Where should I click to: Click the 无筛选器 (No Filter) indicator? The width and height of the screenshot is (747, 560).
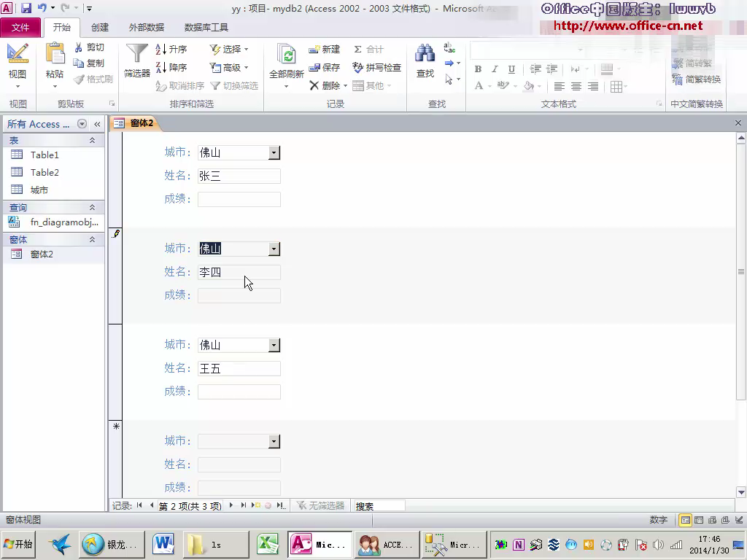321,506
